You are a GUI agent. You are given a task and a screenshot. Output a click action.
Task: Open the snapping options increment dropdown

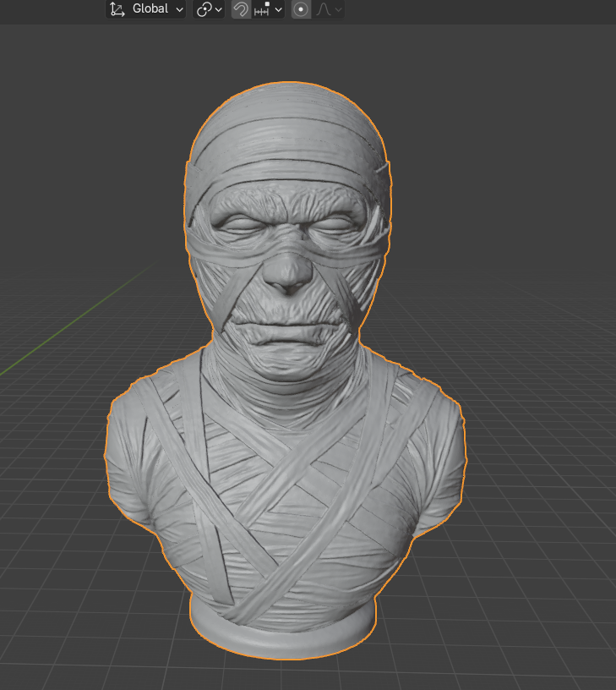coord(268,8)
